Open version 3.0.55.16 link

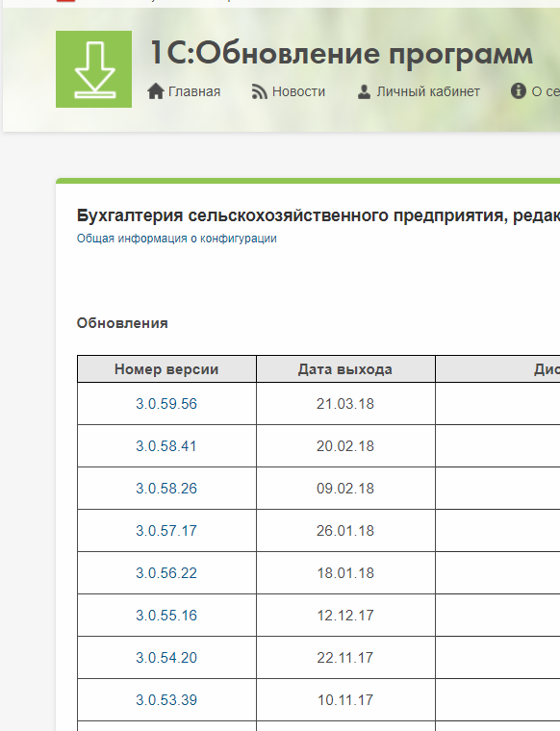[x=166, y=616]
